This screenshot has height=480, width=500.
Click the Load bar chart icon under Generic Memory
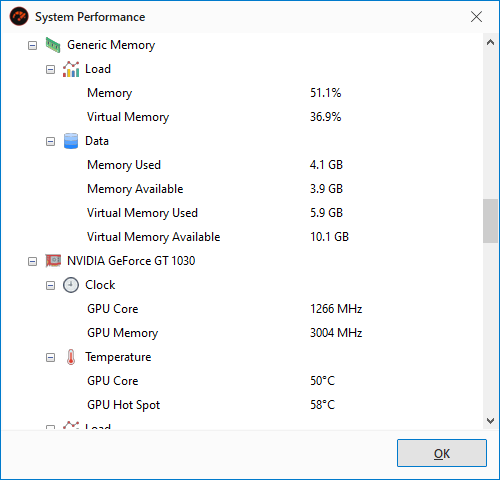coord(71,69)
